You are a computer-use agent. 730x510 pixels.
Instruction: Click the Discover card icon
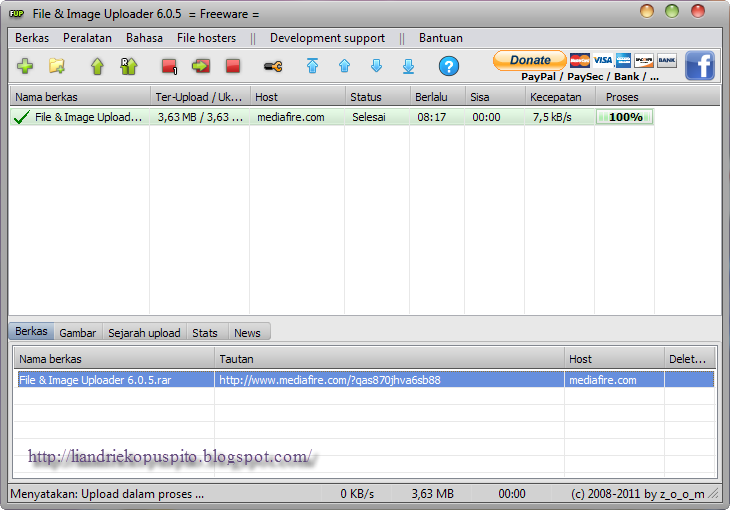(x=644, y=60)
